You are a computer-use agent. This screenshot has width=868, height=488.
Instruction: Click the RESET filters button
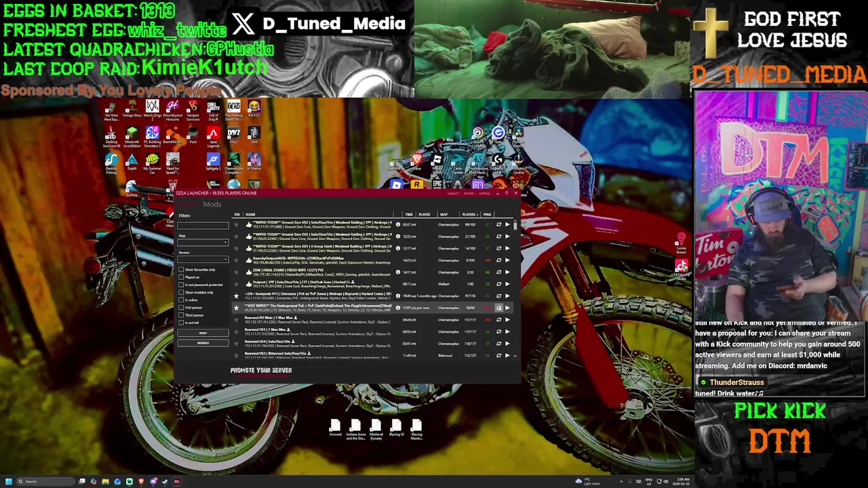coord(203,333)
